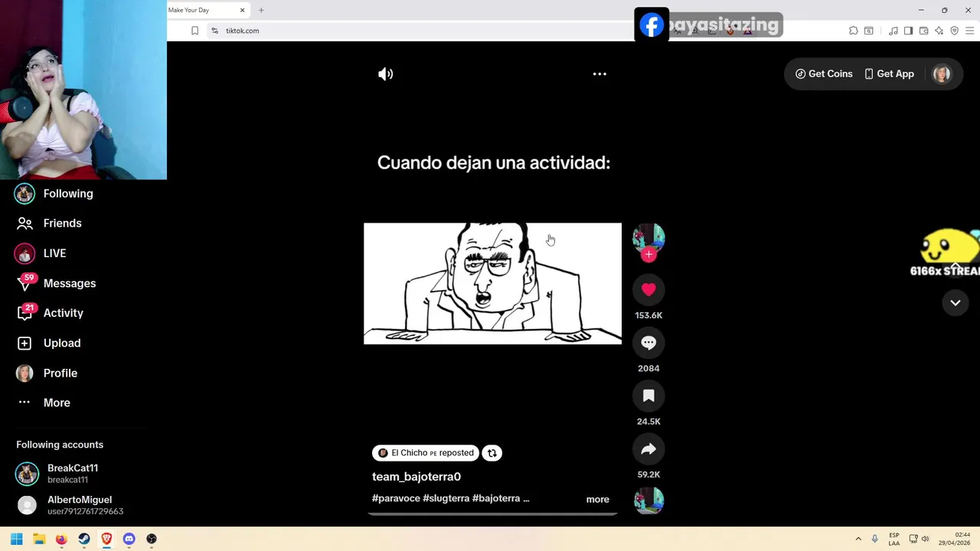Click the repost icon next to reposted label
This screenshot has width=980, height=551.
tap(492, 453)
